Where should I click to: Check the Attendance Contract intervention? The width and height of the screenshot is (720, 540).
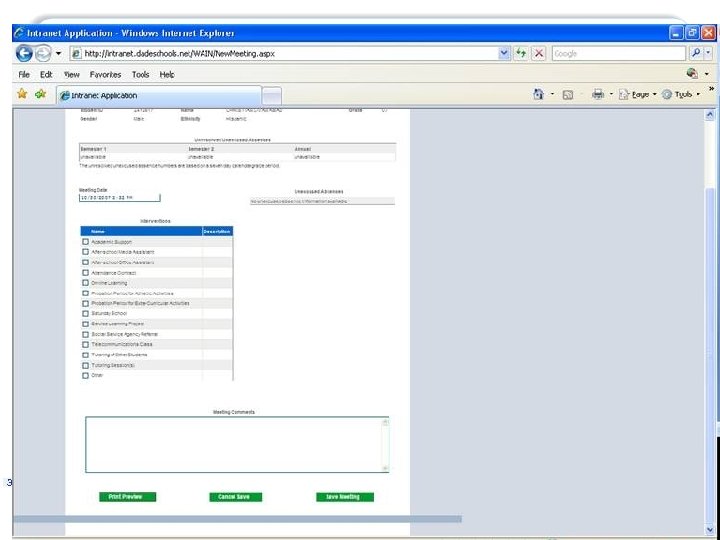click(x=85, y=272)
